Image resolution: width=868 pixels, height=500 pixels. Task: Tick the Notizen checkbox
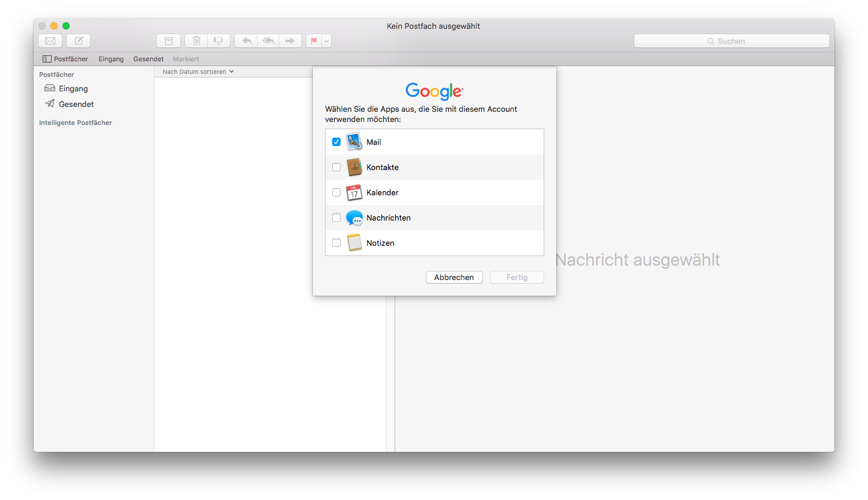(x=336, y=243)
